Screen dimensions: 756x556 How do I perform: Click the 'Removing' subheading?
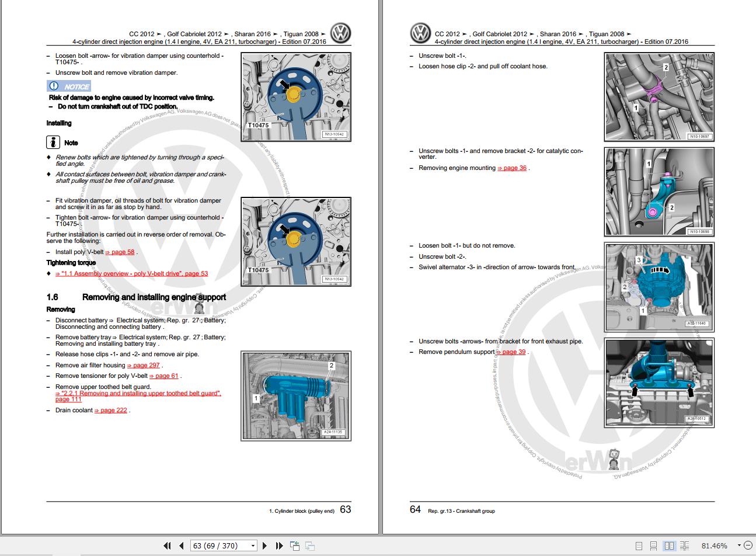pos(61,310)
